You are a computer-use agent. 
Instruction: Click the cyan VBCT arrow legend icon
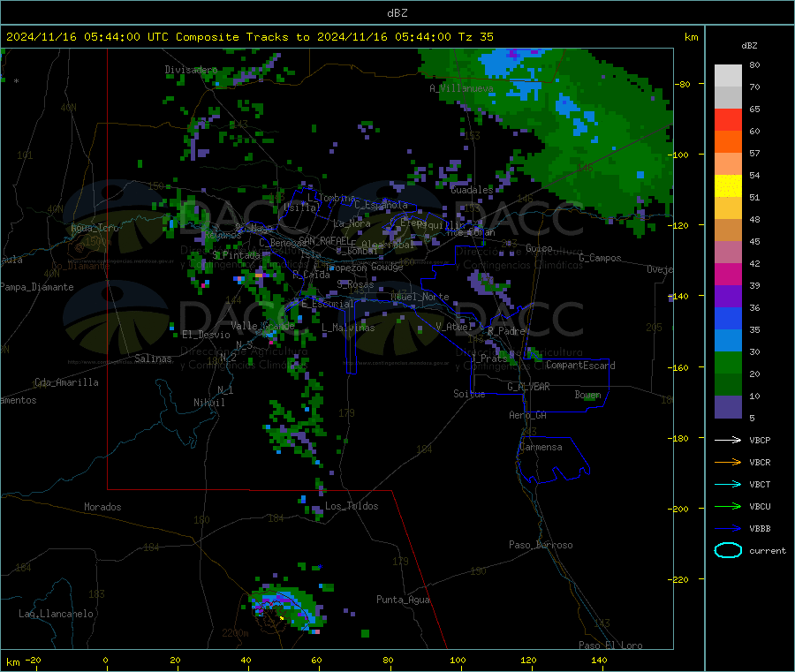pyautogui.click(x=728, y=485)
